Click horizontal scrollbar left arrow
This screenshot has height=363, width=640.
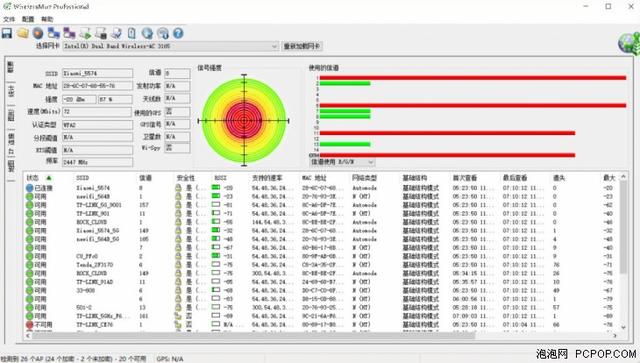pos(28,336)
